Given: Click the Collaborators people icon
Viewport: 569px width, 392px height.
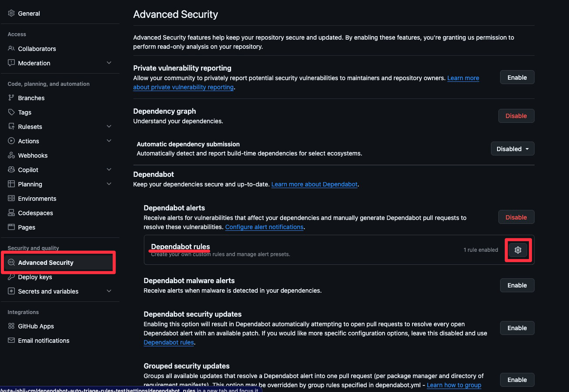Looking at the screenshot, I should tap(11, 49).
